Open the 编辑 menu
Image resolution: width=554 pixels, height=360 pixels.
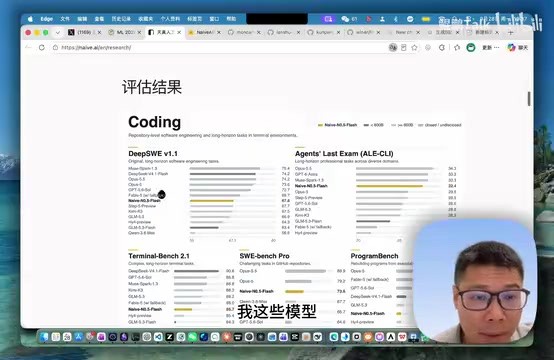click(x=82, y=19)
